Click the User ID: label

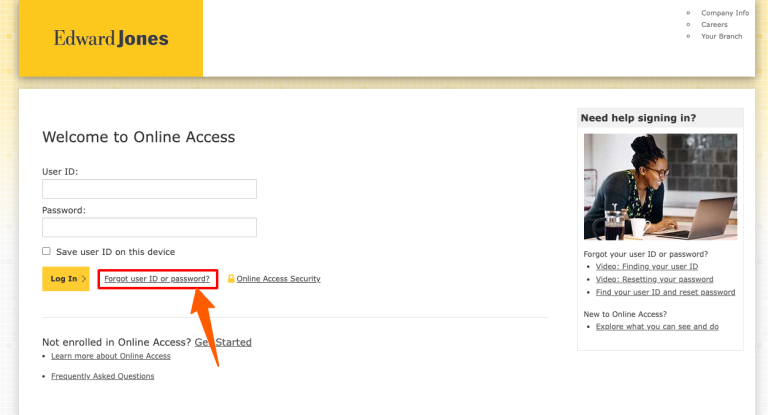[60, 171]
